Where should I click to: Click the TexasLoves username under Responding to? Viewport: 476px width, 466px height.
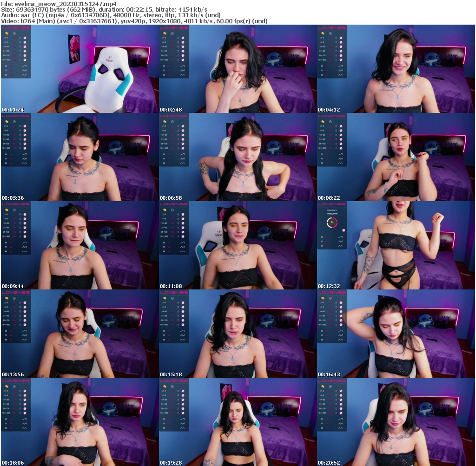tap(332, 214)
